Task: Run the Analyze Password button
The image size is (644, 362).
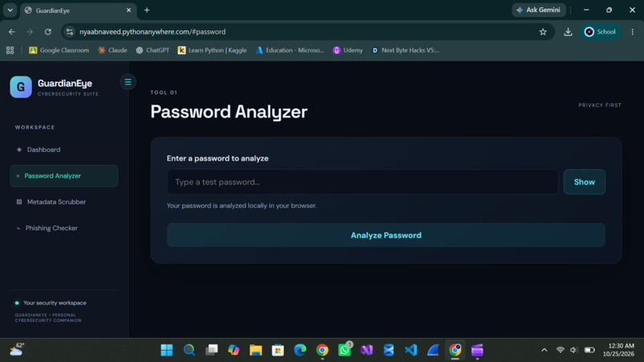Action: [386, 235]
